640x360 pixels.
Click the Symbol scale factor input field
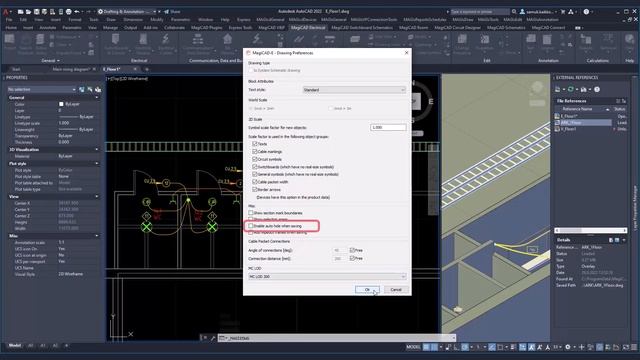(x=388, y=127)
